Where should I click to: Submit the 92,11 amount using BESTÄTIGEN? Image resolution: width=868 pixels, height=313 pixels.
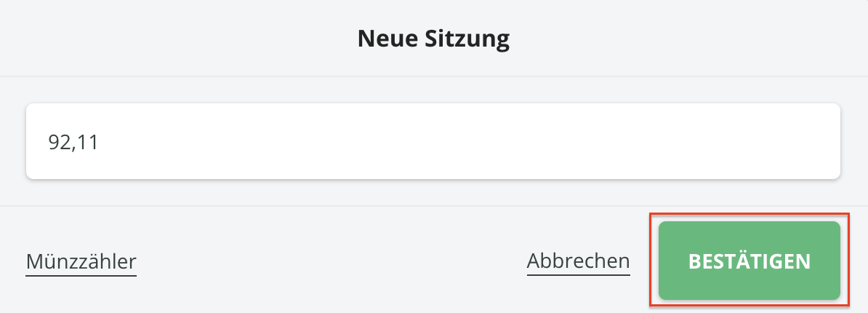[x=750, y=261]
